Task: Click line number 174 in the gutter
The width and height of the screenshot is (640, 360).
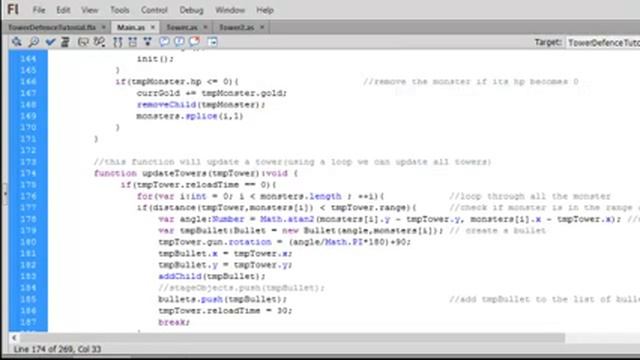Action: [x=28, y=173]
